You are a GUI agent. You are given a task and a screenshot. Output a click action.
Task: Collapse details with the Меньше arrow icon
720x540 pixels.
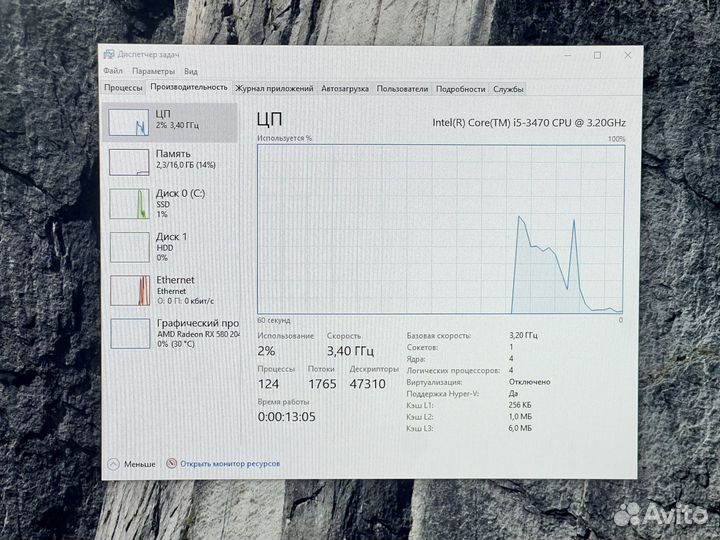click(x=113, y=464)
